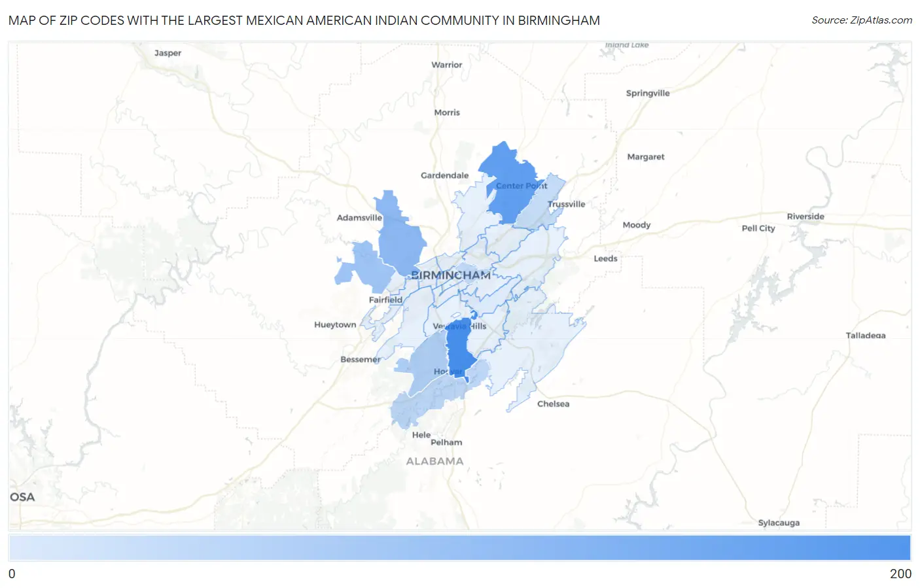Click the Hueytown town label
The height and width of the screenshot is (588, 920).
(335, 324)
